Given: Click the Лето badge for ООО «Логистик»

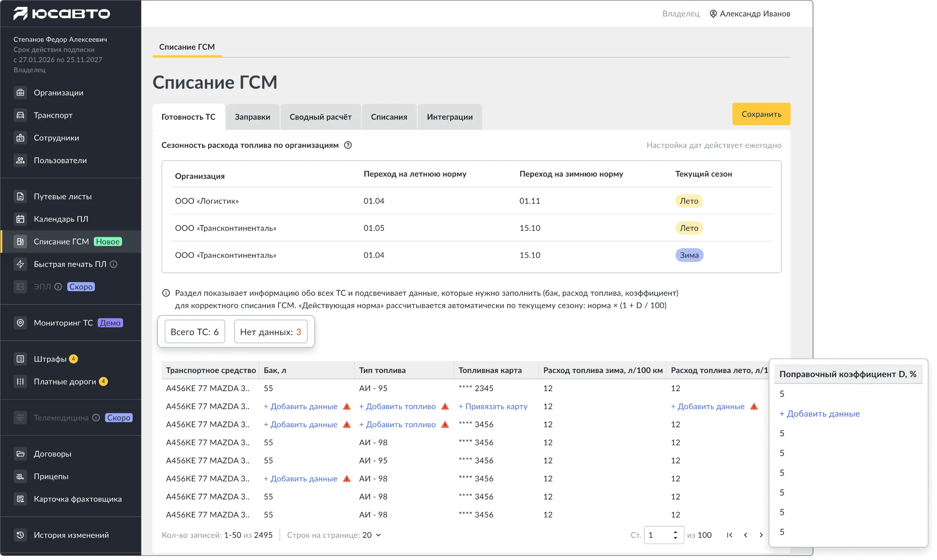Looking at the screenshot, I should tap(689, 201).
